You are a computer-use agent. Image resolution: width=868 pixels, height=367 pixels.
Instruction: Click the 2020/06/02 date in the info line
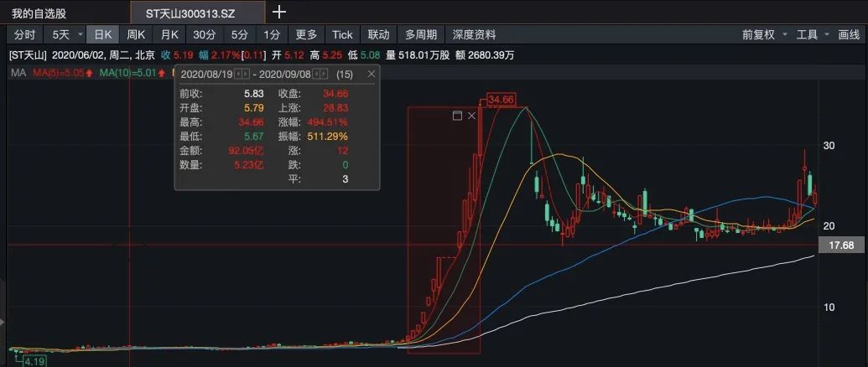[x=77, y=55]
